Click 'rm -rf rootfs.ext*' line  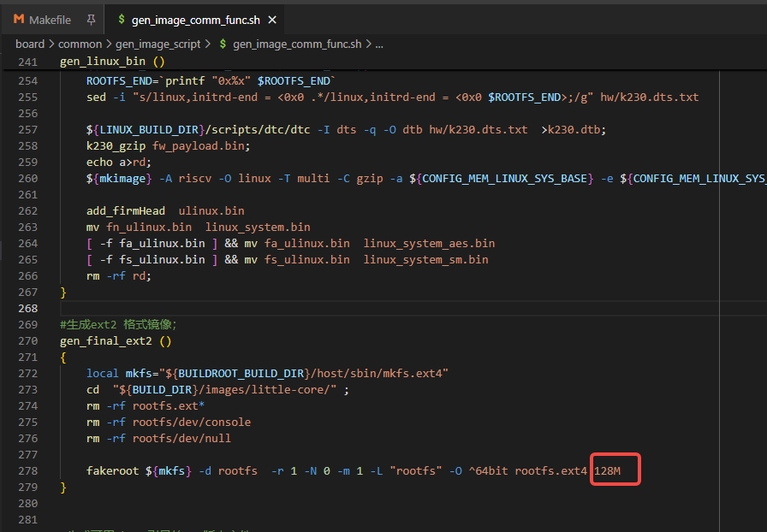point(146,406)
